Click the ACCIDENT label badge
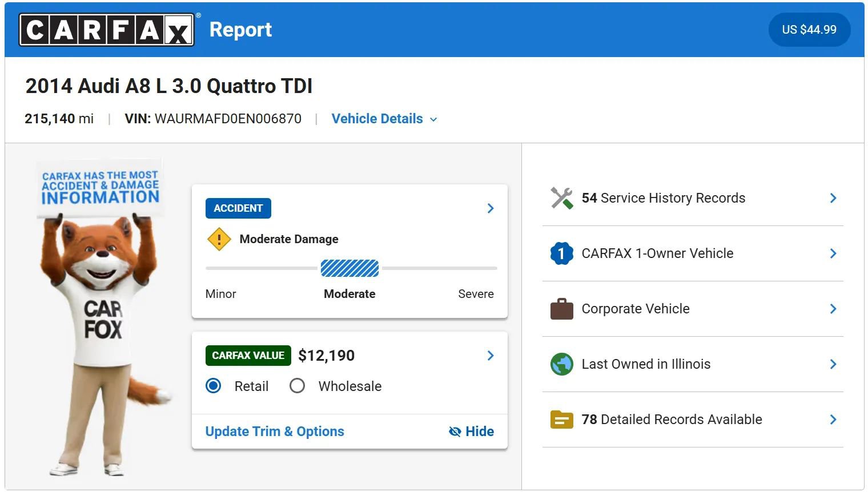The height and width of the screenshot is (492, 868). (238, 208)
